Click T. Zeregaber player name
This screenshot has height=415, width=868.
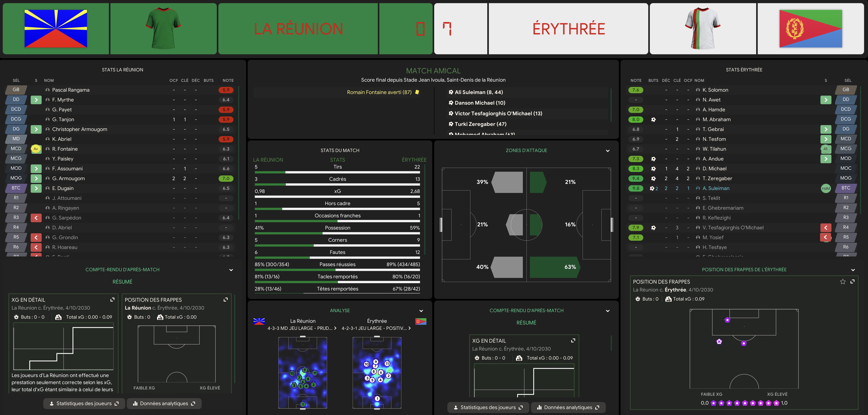(x=717, y=178)
